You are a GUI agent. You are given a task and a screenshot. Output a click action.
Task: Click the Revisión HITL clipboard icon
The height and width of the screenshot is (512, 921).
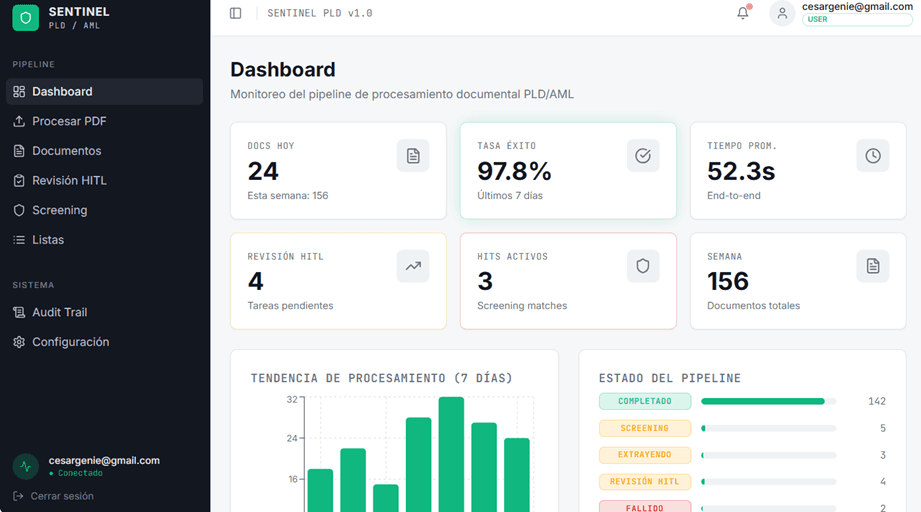click(x=19, y=180)
